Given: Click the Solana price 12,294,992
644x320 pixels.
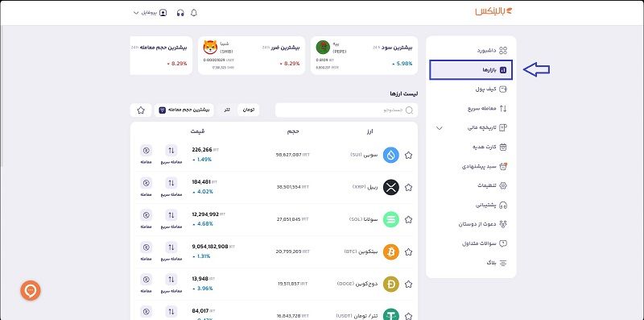Looking at the screenshot, I should pos(205,214).
